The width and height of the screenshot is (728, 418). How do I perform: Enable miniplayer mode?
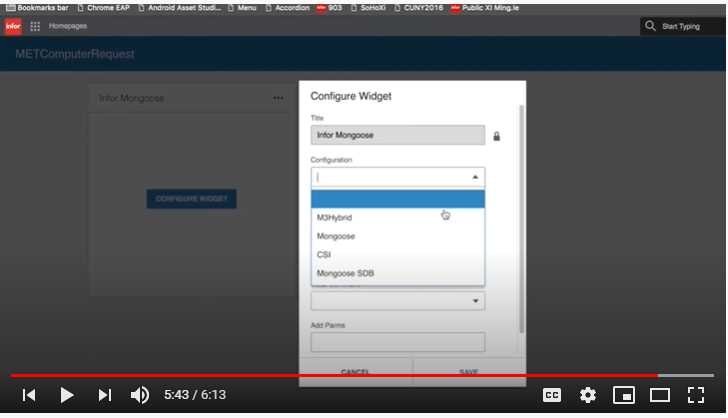click(624, 395)
